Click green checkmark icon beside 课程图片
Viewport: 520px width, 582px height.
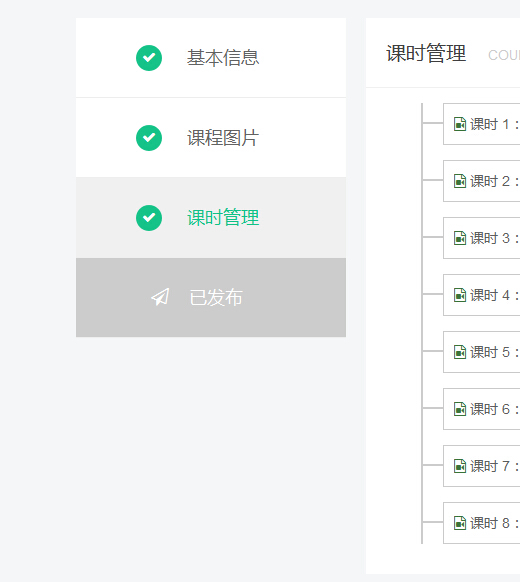click(149, 138)
